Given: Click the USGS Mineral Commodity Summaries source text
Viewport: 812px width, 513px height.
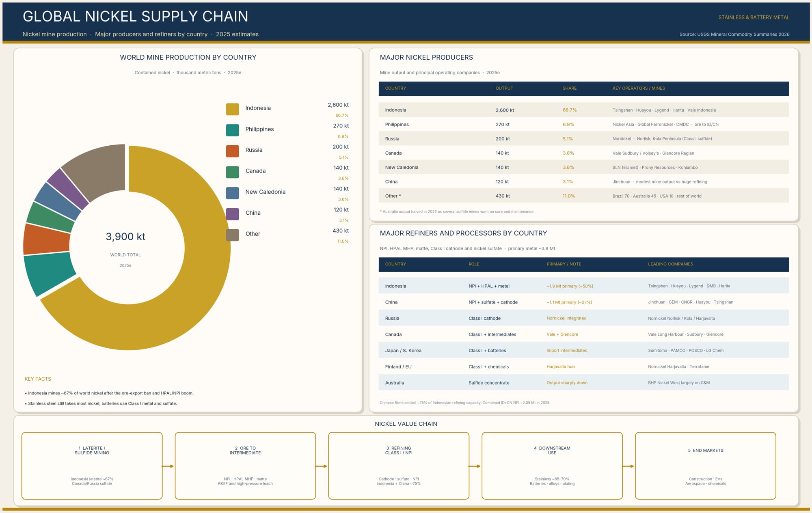Looking at the screenshot, I should [734, 34].
